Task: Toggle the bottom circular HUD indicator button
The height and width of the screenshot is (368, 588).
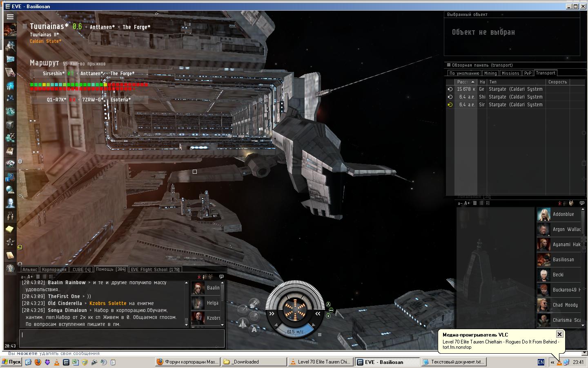Action: click(x=328, y=316)
